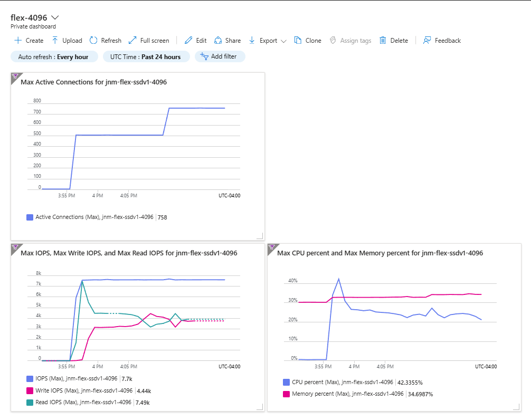Click the filter icon on the CPU percent tile

[x=272, y=247]
